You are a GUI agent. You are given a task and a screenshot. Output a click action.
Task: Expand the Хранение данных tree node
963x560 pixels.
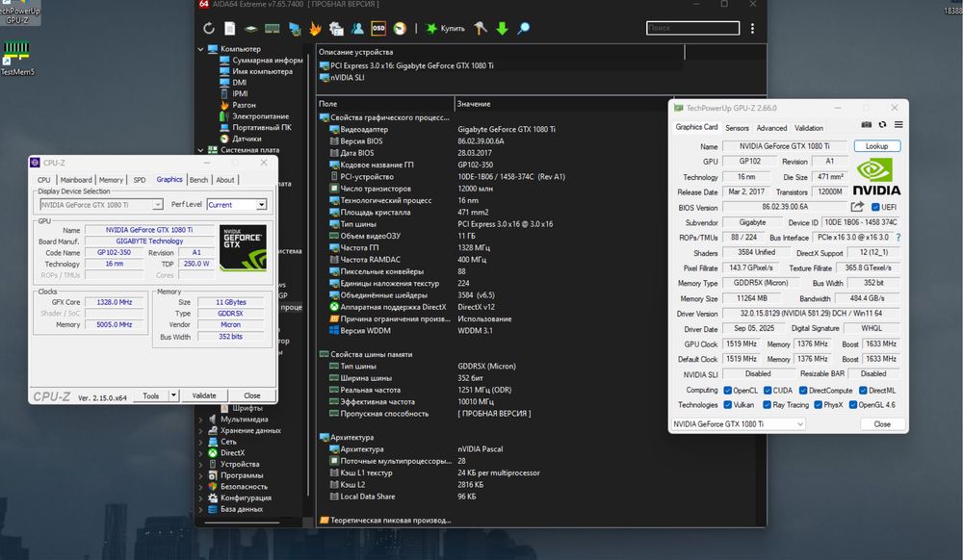click(x=200, y=430)
